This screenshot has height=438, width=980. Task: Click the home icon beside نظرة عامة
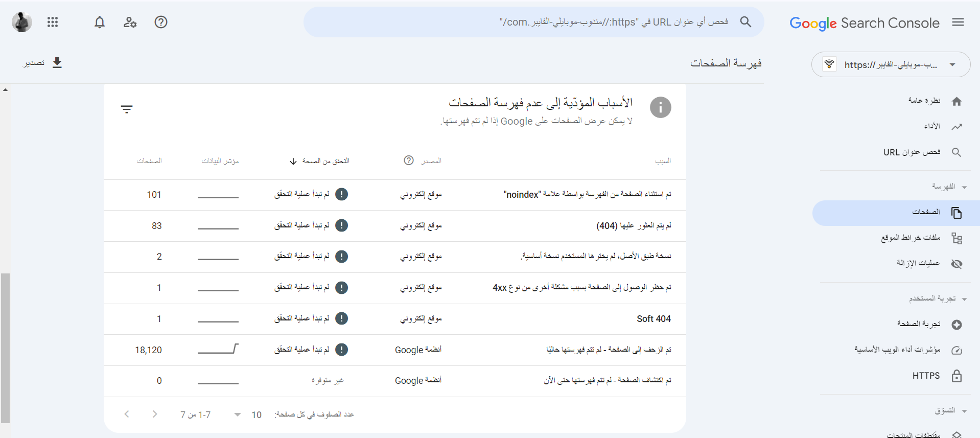click(957, 101)
